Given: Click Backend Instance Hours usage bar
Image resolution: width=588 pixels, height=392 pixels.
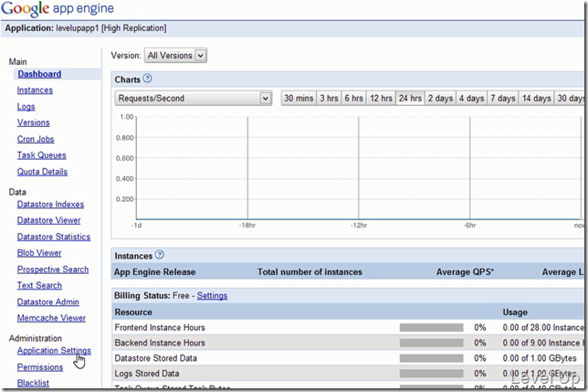Looking at the screenshot, I should point(431,343).
